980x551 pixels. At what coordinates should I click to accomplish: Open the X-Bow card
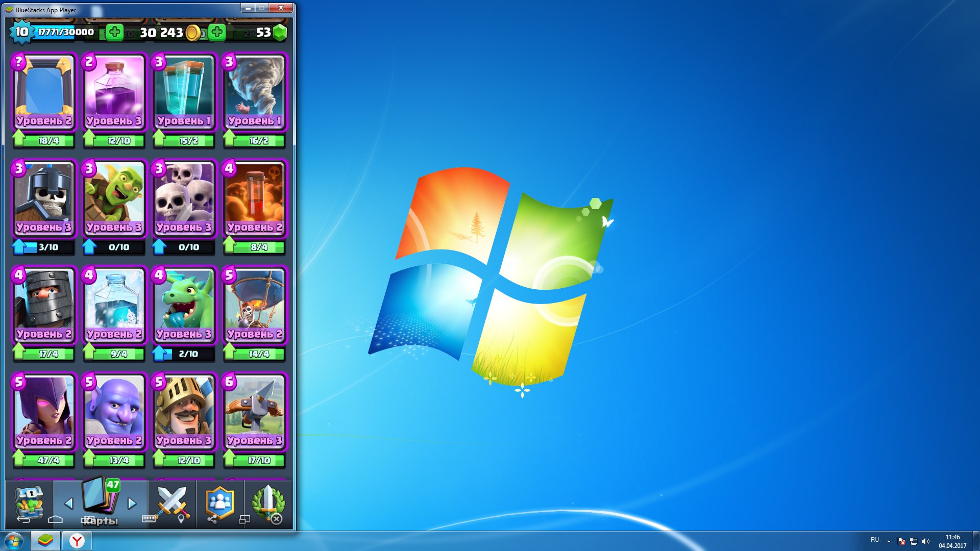click(x=254, y=412)
